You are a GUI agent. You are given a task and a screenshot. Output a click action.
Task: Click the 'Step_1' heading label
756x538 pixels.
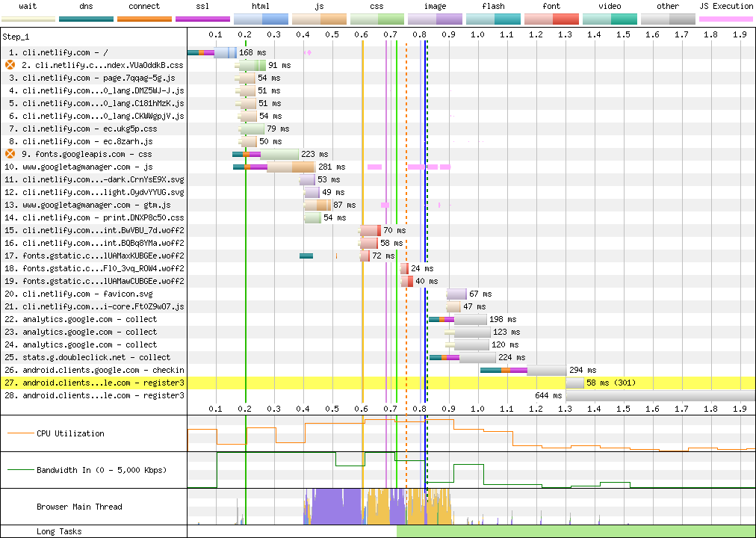[16, 37]
